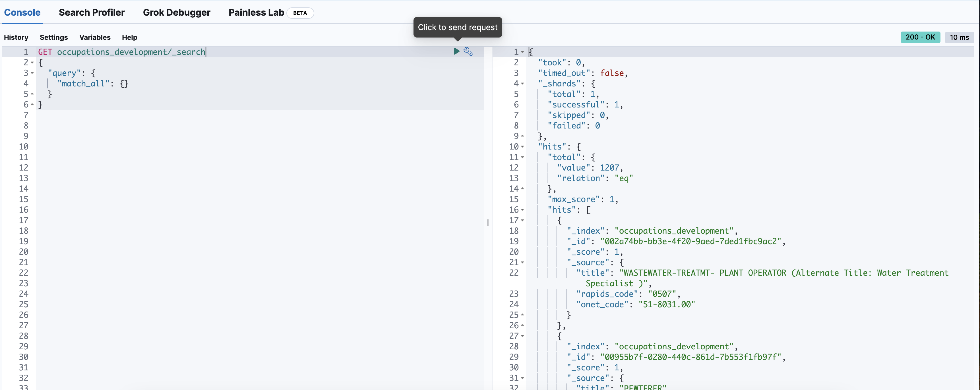The height and width of the screenshot is (390, 980).
Task: Toggle the fold arrow at output line 26
Action: pyautogui.click(x=522, y=325)
